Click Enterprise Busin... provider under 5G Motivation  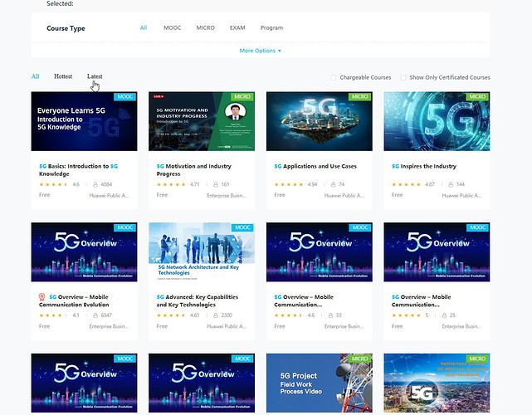227,195
